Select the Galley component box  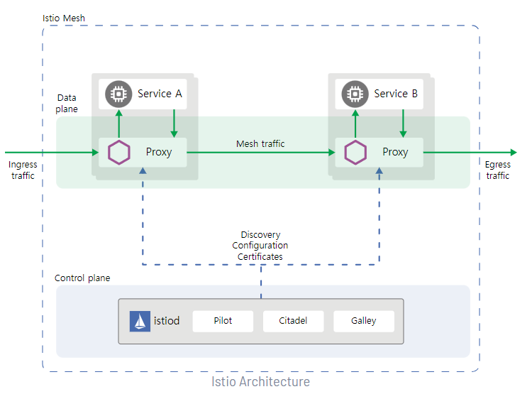(x=364, y=321)
